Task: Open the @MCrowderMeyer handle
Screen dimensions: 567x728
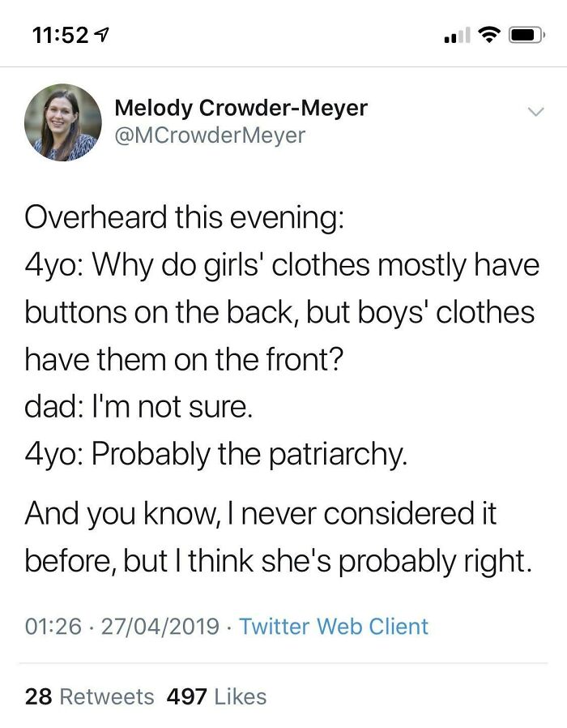Action: click(210, 135)
